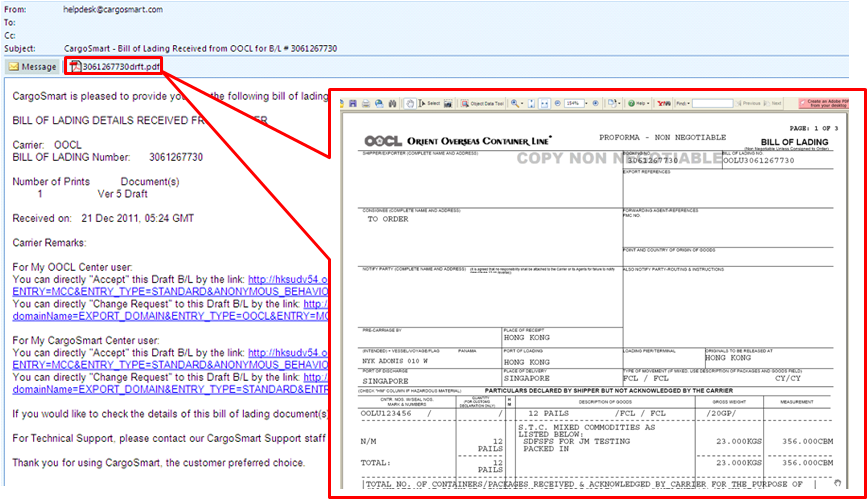Screen dimensions: 868x500
Task: Switch to the Message tab
Action: pos(32,67)
